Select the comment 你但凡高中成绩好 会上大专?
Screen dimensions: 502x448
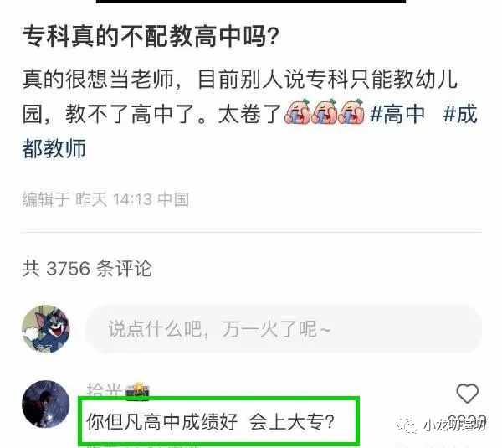click(210, 421)
